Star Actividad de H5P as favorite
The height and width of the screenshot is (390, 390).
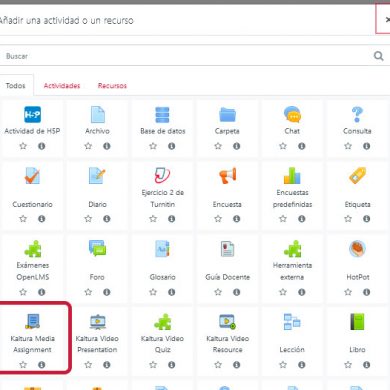click(x=23, y=146)
